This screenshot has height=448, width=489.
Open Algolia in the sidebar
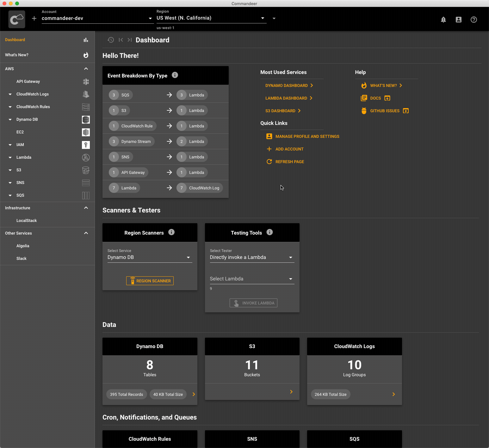click(x=23, y=246)
